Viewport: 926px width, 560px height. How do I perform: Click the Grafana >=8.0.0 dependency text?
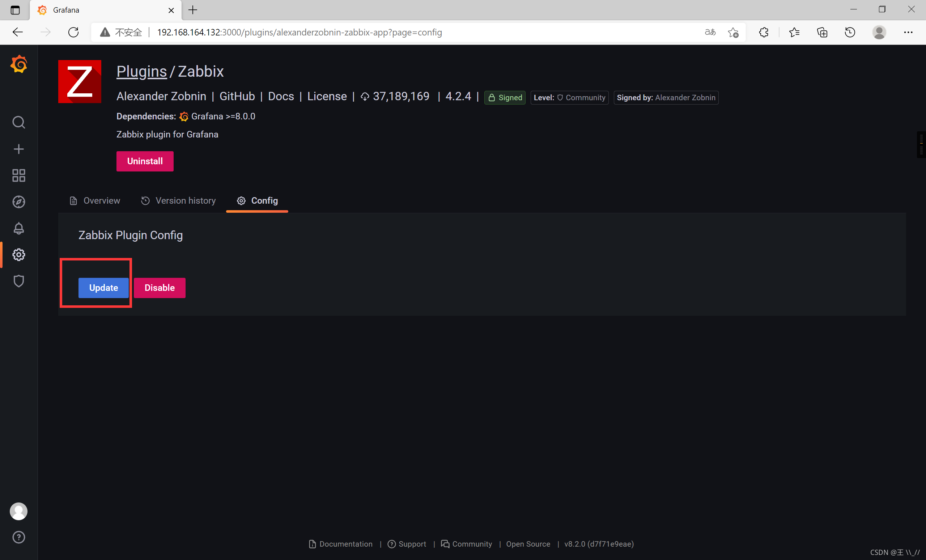click(223, 116)
